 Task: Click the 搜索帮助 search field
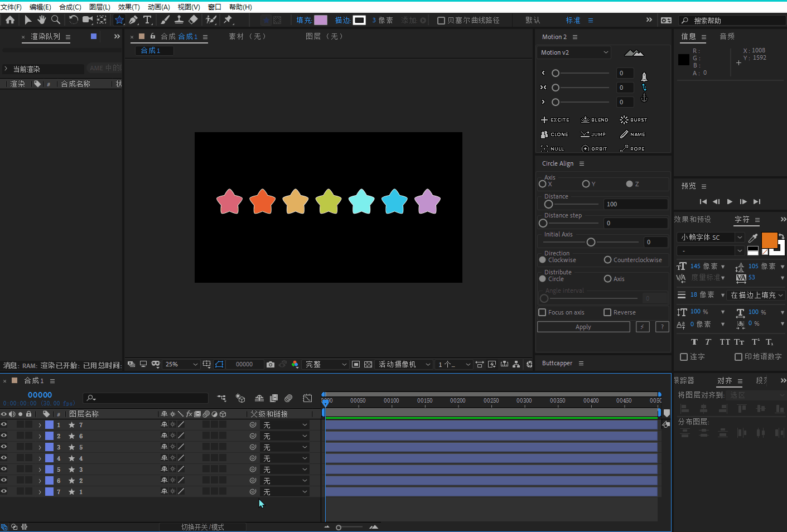[x=732, y=21]
